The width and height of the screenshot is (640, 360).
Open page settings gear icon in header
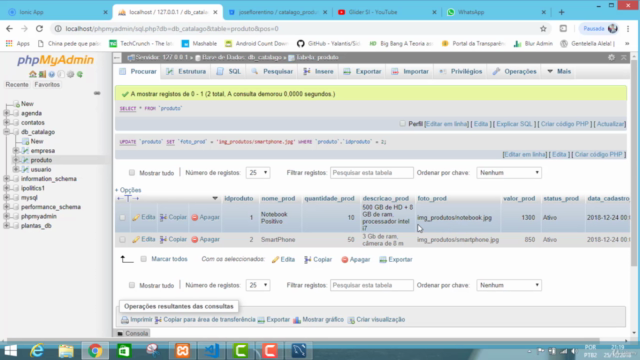611,58
